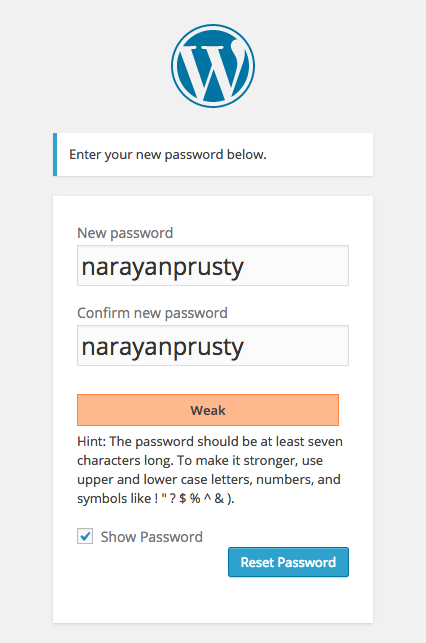Image resolution: width=426 pixels, height=643 pixels.
Task: Click the symbols list in the hint text
Action: click(194, 499)
